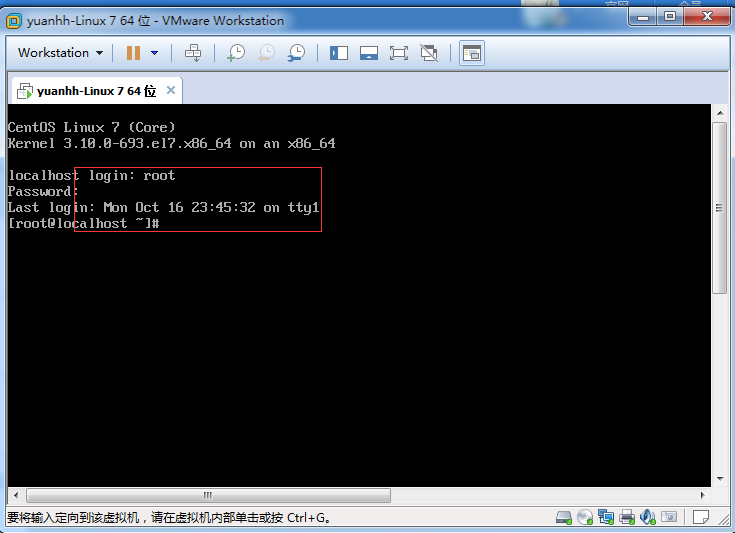Toggle the console view button

472,53
